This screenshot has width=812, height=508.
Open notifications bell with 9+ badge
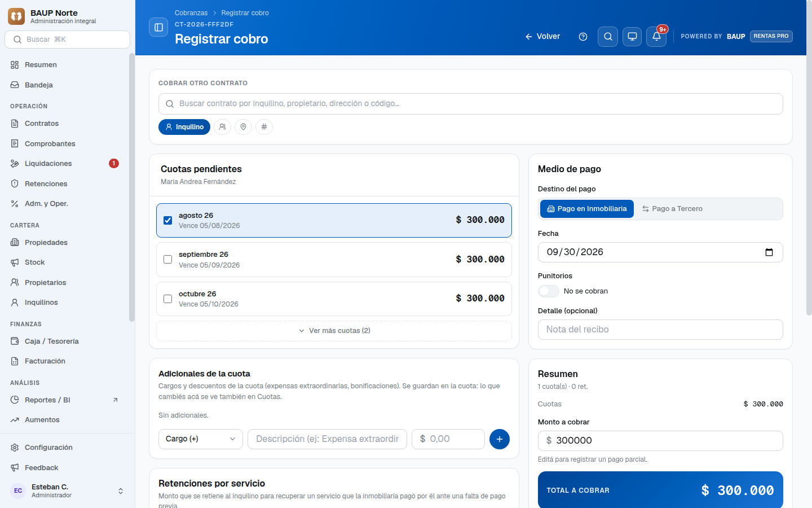click(x=656, y=37)
